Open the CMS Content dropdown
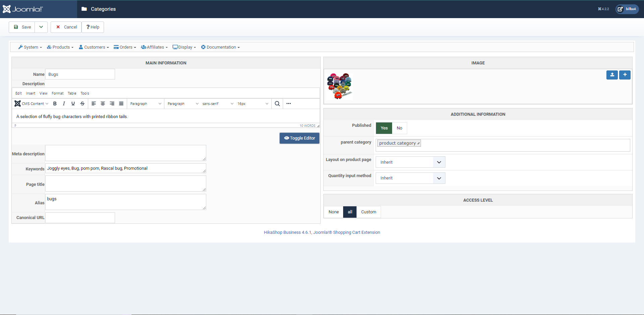This screenshot has height=315, width=644. [32, 104]
